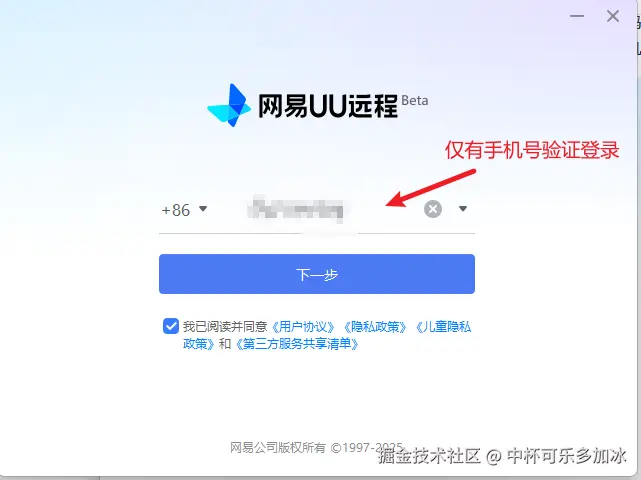Click the red annotation arrow
Viewport: 641px width, 480px height.
click(430, 188)
